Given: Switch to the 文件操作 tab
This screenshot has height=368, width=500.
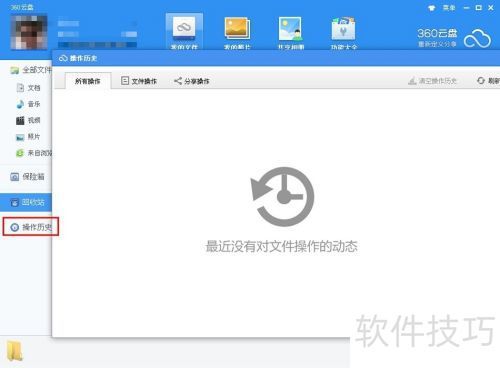Looking at the screenshot, I should tap(139, 81).
